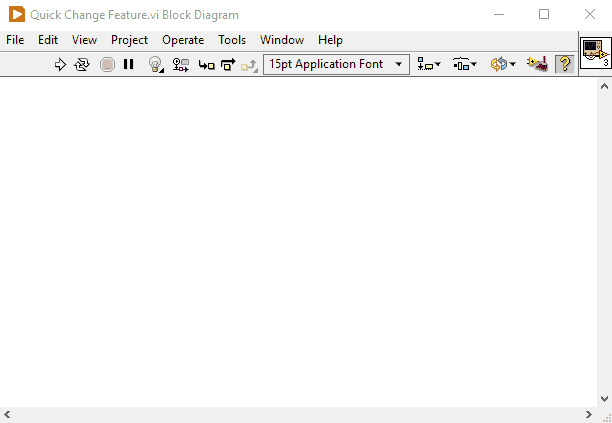Click the Step Out button
Viewport: 612px width, 423px height.
[x=249, y=65]
